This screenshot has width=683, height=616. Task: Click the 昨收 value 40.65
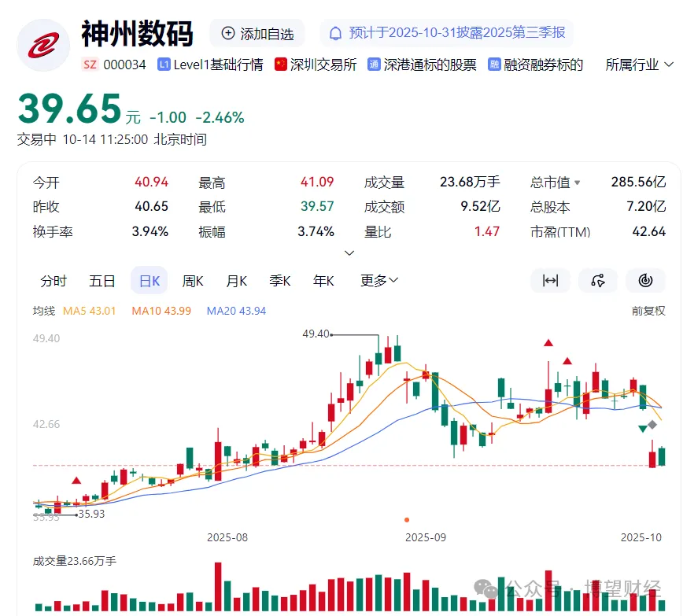[151, 206]
